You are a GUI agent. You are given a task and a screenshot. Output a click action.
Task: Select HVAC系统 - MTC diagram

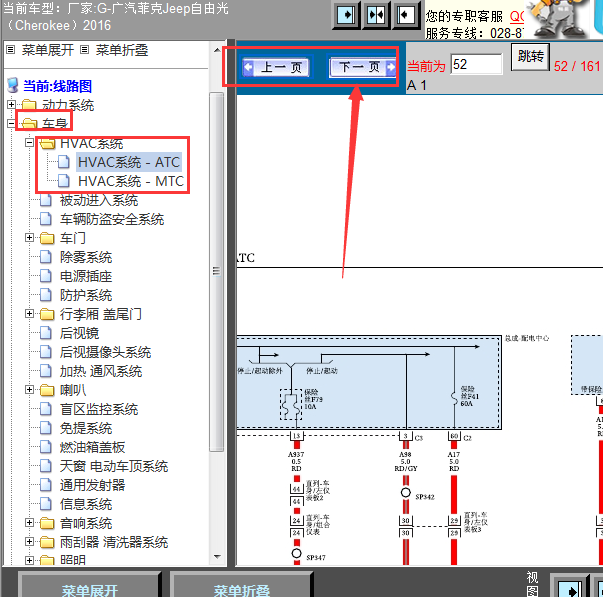(131, 181)
